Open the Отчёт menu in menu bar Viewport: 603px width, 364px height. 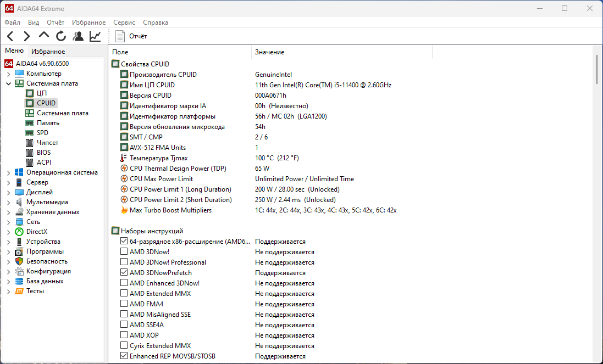tap(56, 23)
